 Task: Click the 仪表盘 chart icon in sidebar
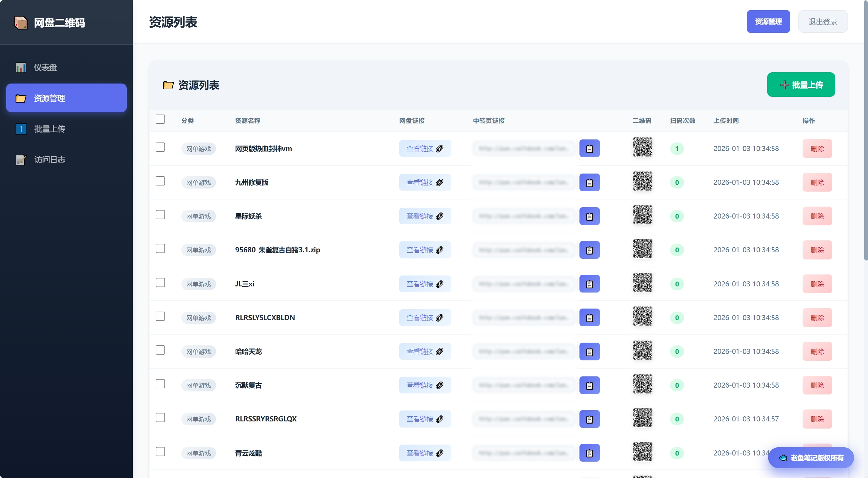click(x=21, y=68)
